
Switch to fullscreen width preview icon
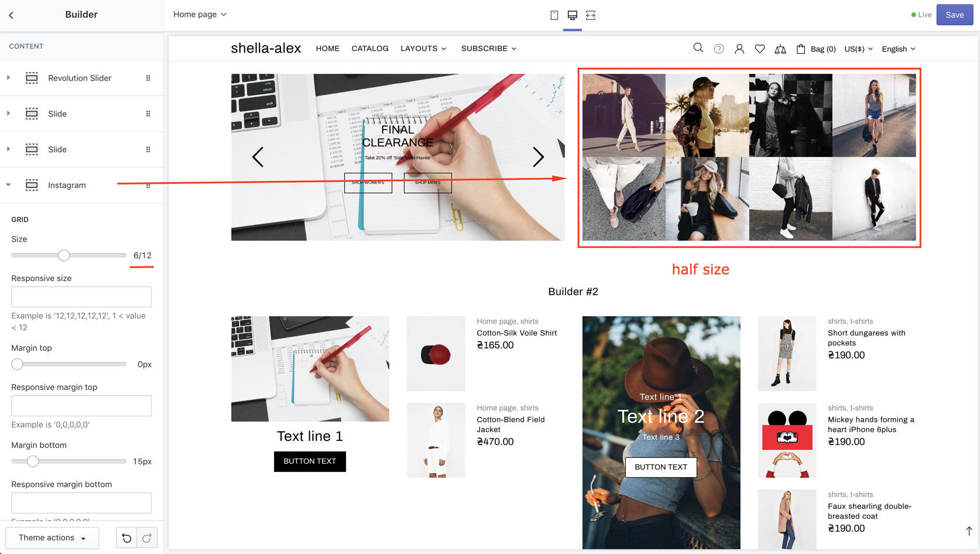[590, 15]
